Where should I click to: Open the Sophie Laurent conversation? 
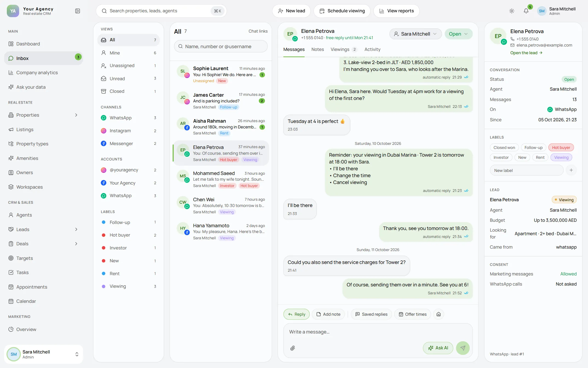(x=221, y=74)
